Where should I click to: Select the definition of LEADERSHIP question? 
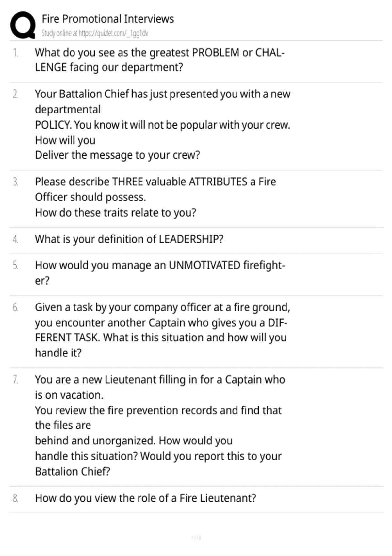129,239
